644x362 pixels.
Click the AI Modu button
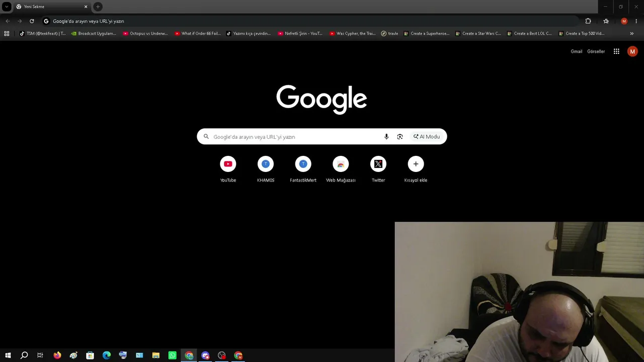(x=427, y=137)
